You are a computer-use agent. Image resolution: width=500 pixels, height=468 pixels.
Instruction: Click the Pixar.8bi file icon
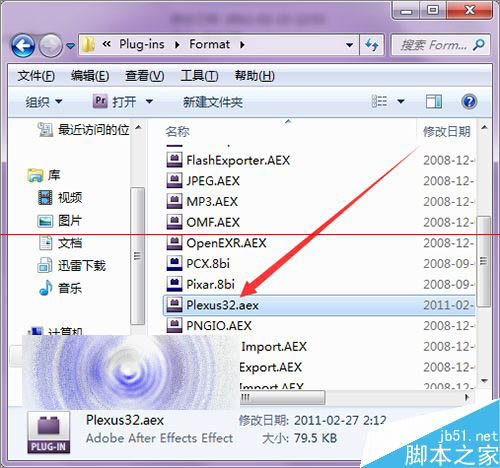174,284
